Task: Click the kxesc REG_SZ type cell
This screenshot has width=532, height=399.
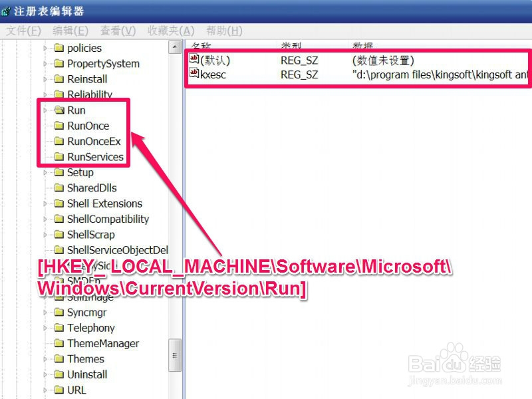Action: (x=299, y=74)
